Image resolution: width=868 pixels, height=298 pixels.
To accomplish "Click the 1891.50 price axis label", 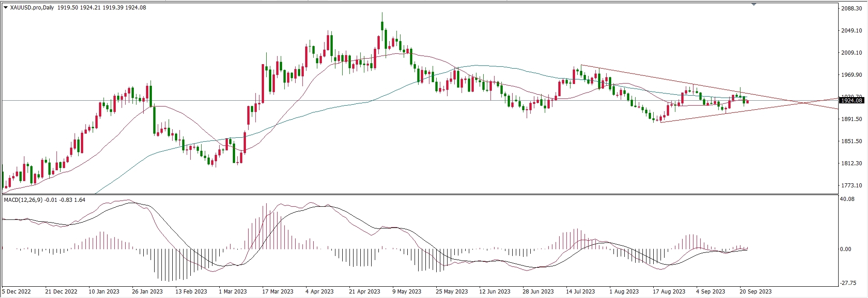I will point(851,119).
